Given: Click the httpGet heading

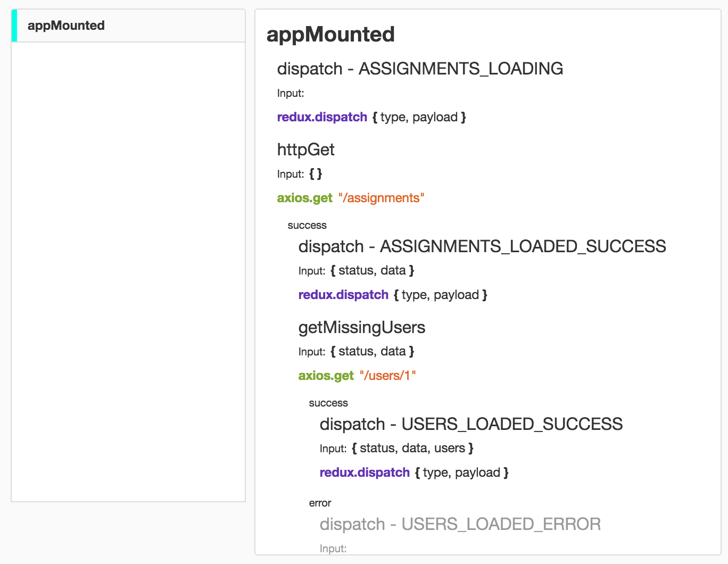Looking at the screenshot, I should click(x=305, y=150).
